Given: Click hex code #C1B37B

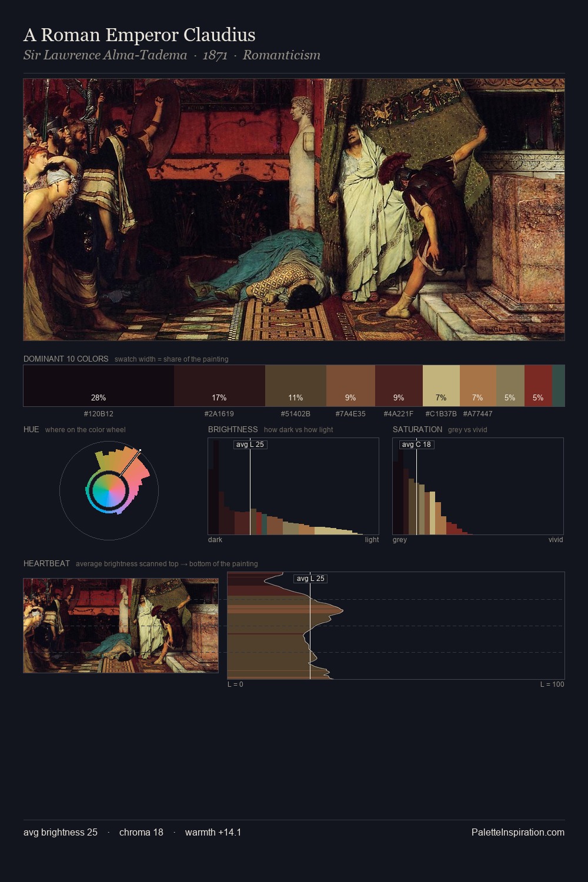Looking at the screenshot, I should (441, 414).
